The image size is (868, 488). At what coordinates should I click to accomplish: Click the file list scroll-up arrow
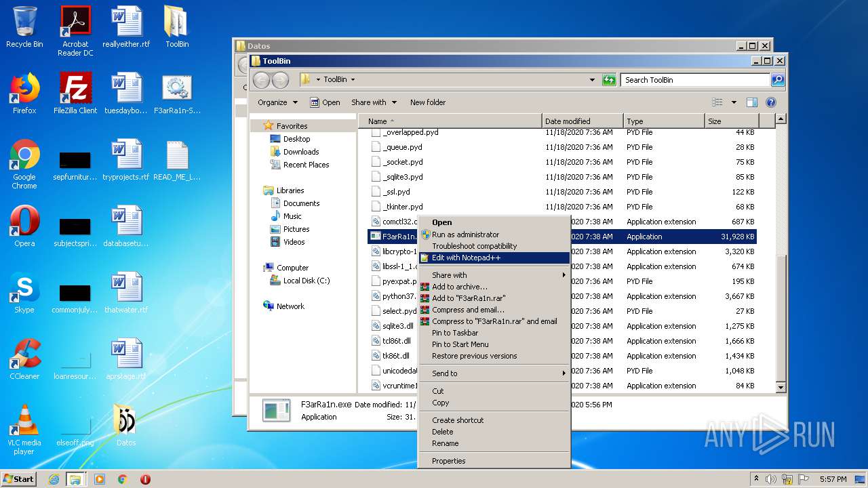pyautogui.click(x=781, y=119)
